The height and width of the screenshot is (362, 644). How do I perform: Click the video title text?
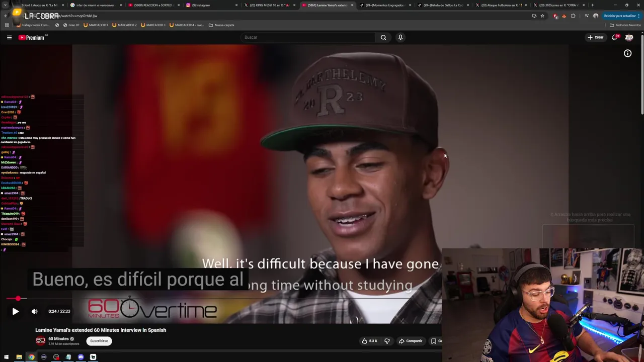[101, 330]
